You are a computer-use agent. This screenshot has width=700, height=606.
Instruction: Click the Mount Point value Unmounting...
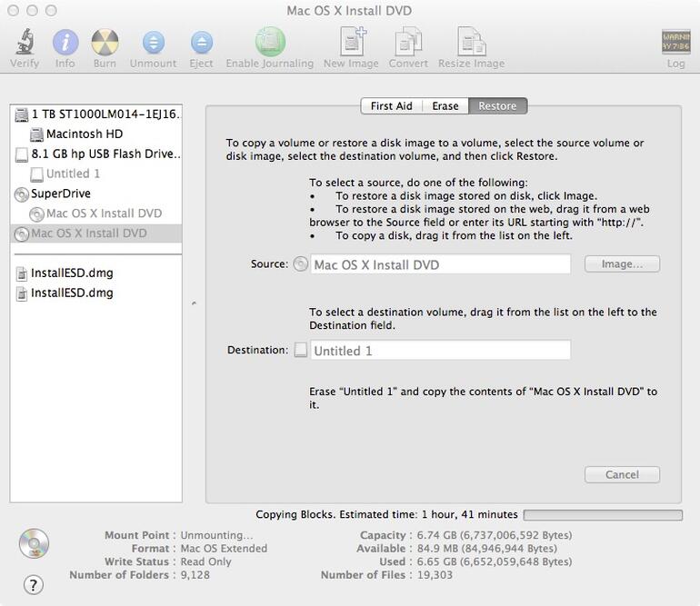click(216, 535)
